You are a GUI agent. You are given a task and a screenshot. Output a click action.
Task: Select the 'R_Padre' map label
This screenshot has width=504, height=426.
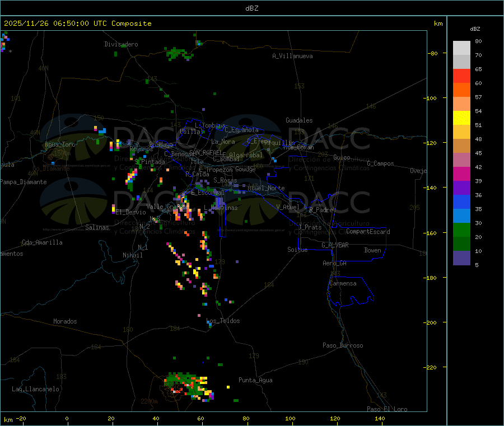[x=321, y=210]
